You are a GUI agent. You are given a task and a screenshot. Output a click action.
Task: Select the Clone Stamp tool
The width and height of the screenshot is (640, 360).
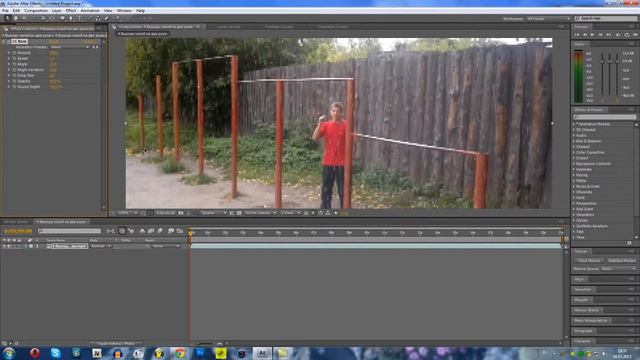click(98, 18)
